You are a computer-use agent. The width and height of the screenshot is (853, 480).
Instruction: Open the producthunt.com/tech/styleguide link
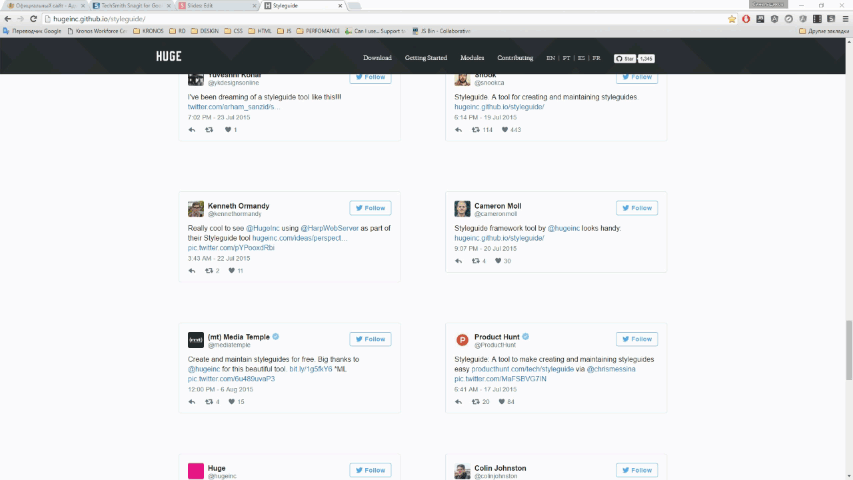(x=522, y=369)
